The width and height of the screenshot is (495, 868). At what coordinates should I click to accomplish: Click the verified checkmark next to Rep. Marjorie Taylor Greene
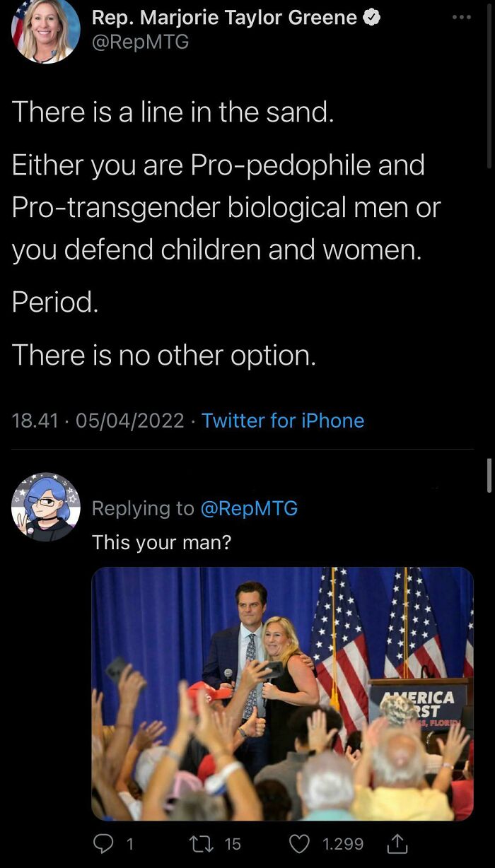(x=371, y=17)
